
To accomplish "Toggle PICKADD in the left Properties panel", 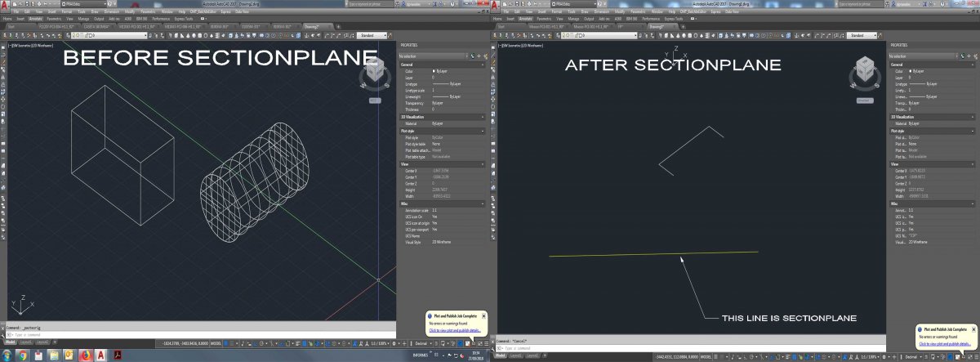I will click(x=473, y=55).
